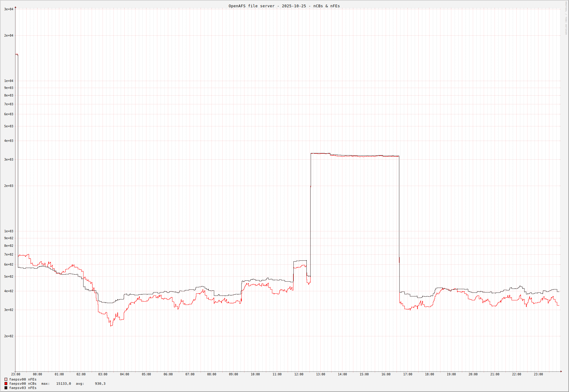Click the black faepsv03 nFEs legend swatch

pos(6,388)
